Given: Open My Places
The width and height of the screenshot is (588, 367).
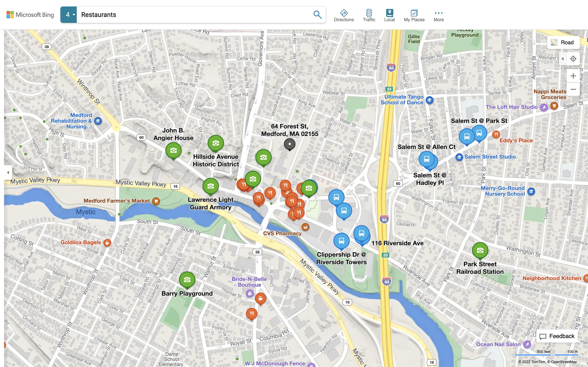Looking at the screenshot, I should click(x=414, y=15).
